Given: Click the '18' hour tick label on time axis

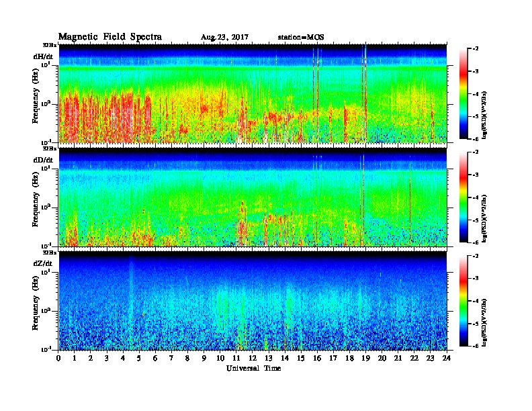Looking at the screenshot, I should (x=349, y=359).
